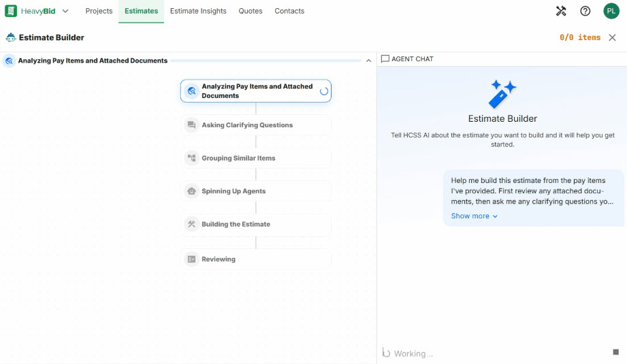Click the Agent Chat speech bubble icon

pyautogui.click(x=385, y=59)
